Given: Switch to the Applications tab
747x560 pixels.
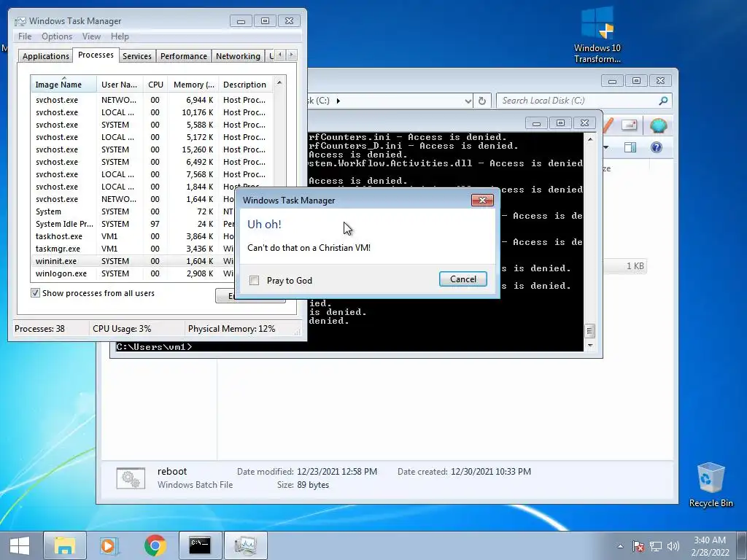Looking at the screenshot, I should (x=46, y=56).
